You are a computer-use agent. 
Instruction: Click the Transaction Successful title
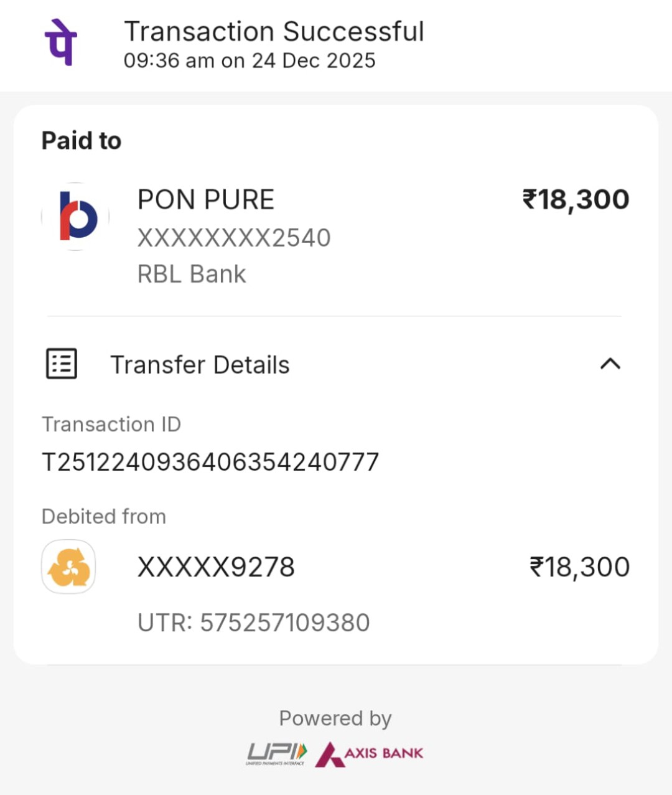[x=274, y=31]
